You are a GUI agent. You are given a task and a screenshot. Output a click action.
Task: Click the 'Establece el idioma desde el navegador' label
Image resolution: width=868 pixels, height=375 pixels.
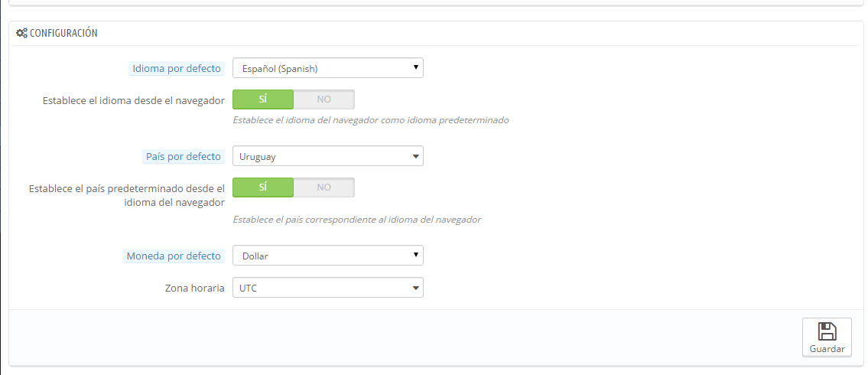click(x=134, y=100)
